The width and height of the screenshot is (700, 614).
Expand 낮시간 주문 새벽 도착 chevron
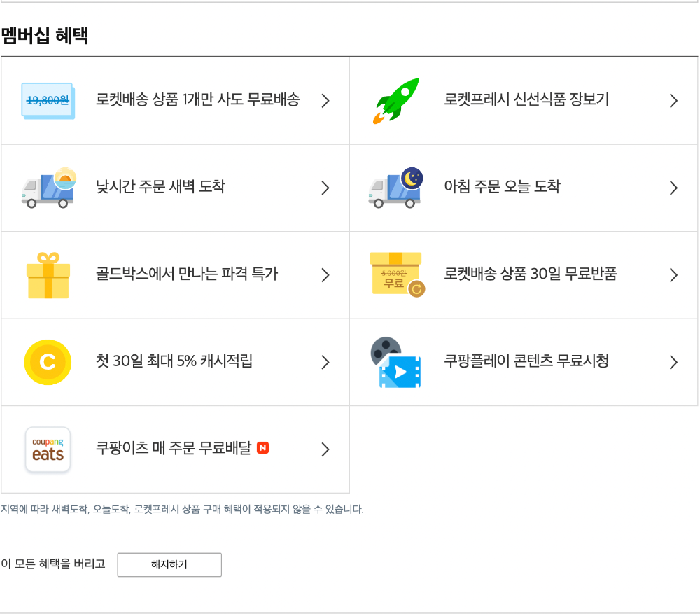(325, 188)
